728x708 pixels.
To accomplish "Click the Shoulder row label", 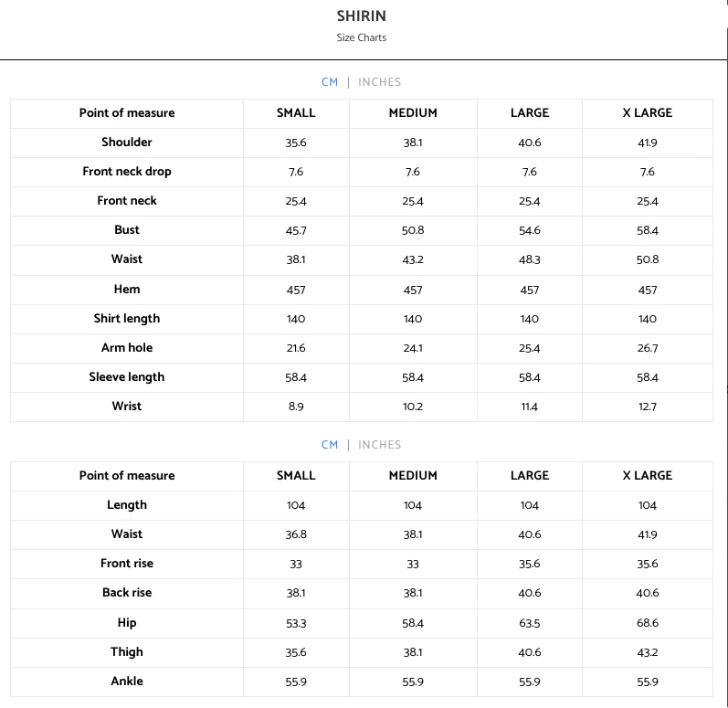I will click(x=127, y=143).
